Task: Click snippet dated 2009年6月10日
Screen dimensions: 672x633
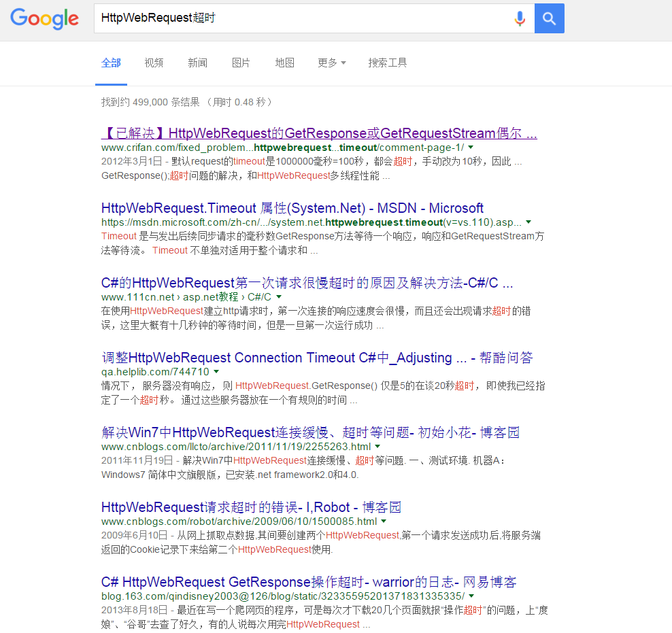Action: pos(321,542)
